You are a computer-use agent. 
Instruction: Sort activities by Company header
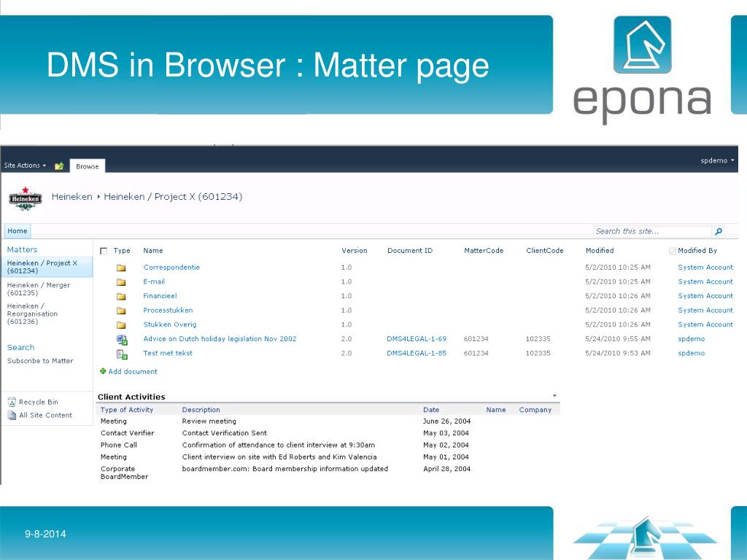535,410
